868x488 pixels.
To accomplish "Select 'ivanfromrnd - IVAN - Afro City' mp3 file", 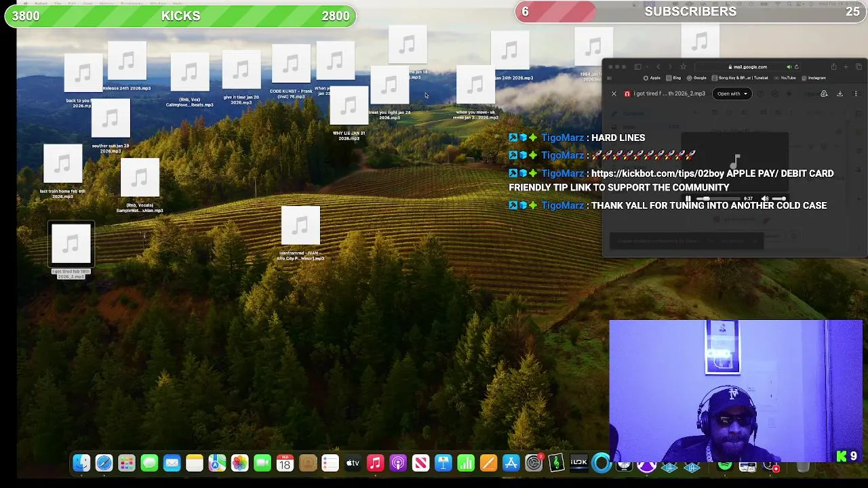I will (300, 233).
